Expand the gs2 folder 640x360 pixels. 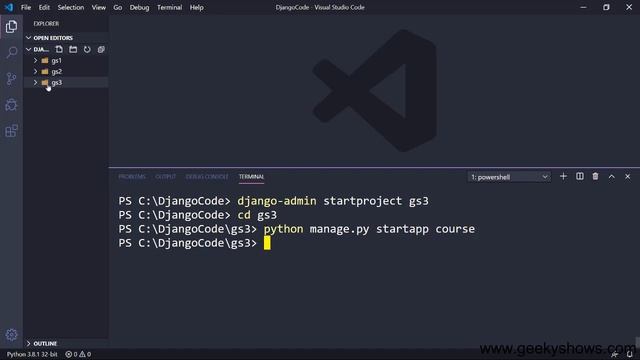tap(36, 71)
